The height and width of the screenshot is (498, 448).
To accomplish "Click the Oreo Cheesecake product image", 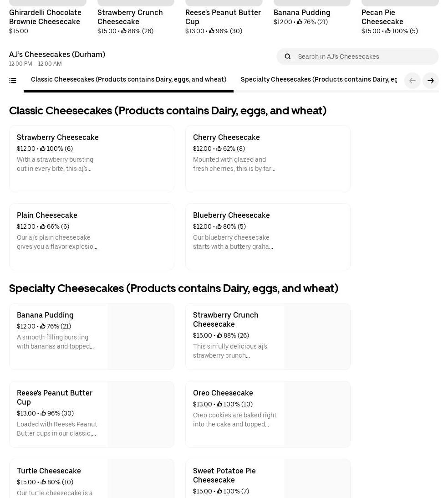I will coord(317,414).
